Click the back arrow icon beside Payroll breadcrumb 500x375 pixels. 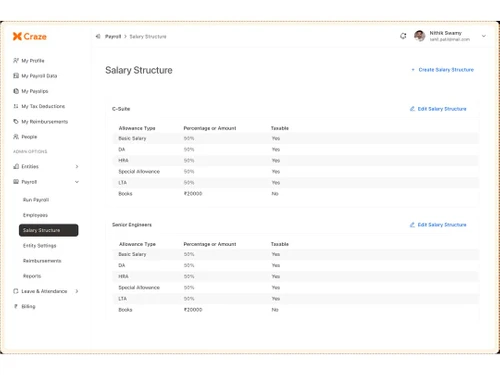(x=98, y=36)
